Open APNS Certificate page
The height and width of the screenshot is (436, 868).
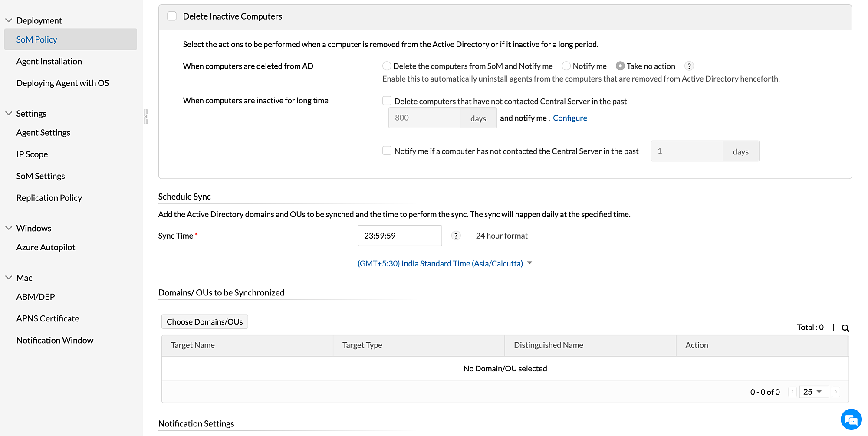pyautogui.click(x=48, y=318)
